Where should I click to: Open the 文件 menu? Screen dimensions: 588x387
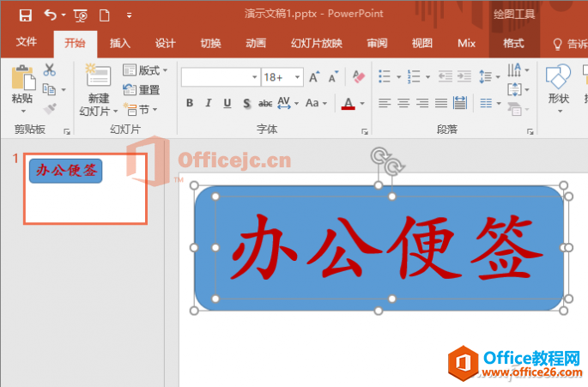pos(27,42)
